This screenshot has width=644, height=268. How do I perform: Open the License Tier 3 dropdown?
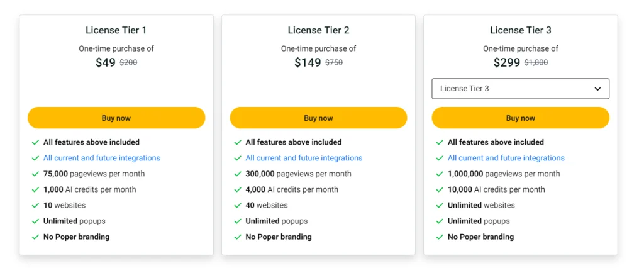click(x=520, y=89)
